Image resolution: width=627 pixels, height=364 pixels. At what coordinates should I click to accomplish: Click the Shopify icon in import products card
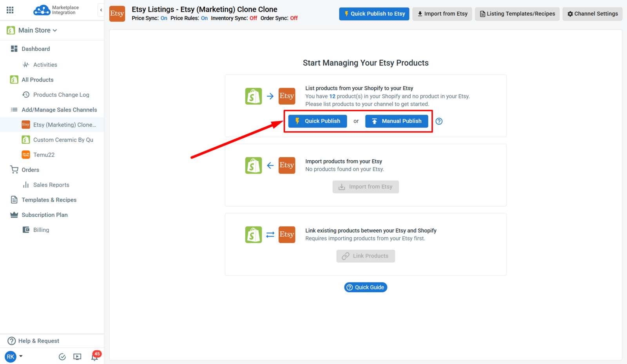click(x=254, y=165)
